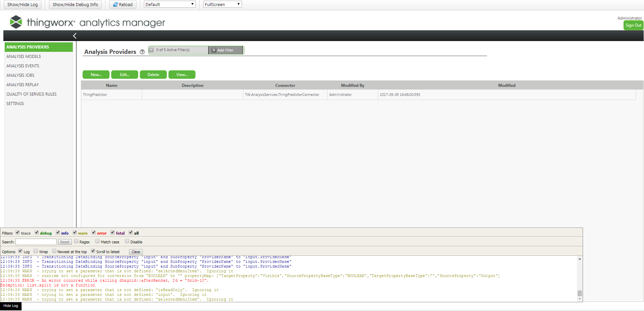Select the ThingPredictor name cell
Viewport: 644px width, 311px height.
point(112,95)
